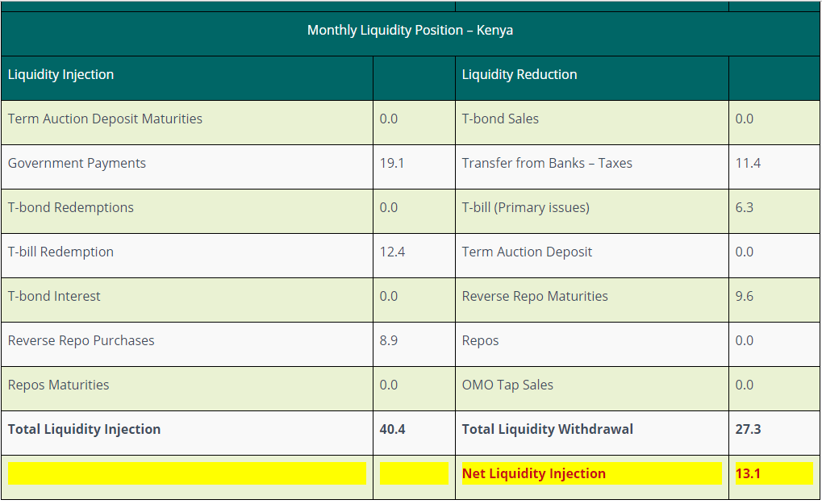Select the Liquidity Reduction column header

[519, 75]
